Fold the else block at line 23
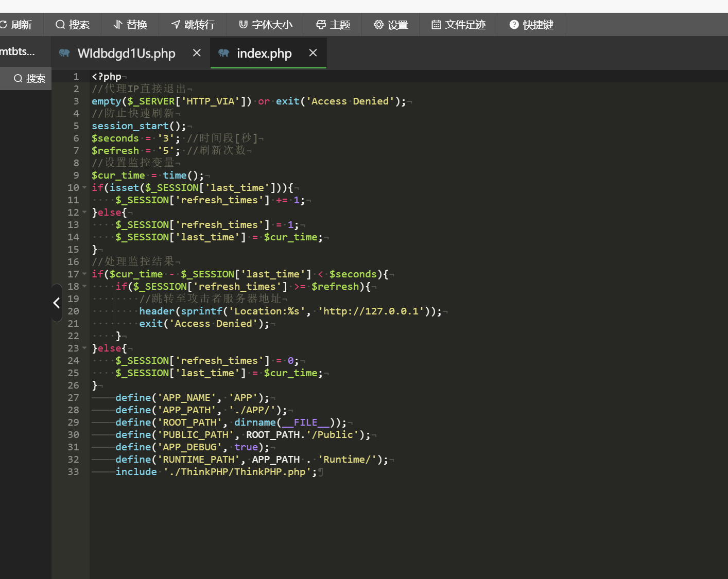 click(x=84, y=348)
